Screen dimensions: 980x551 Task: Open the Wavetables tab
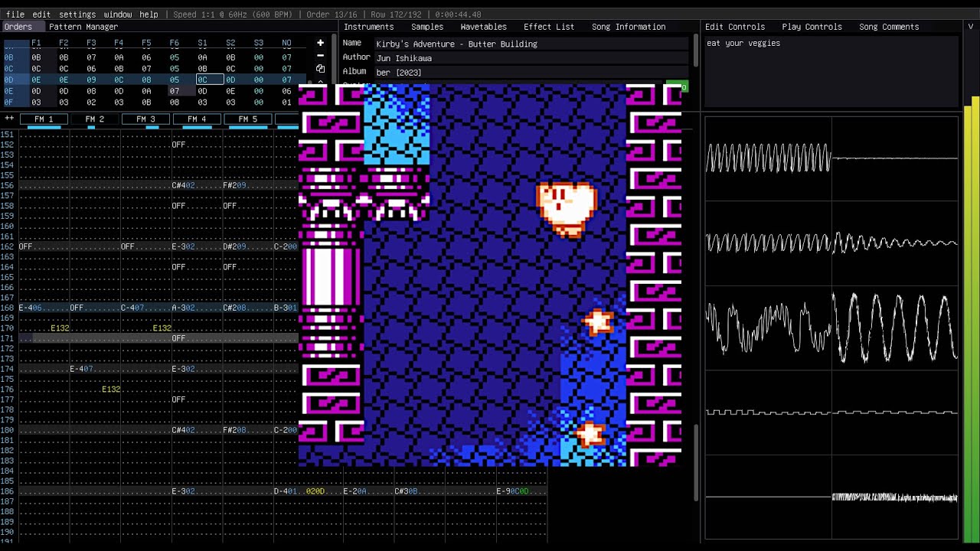click(x=483, y=27)
